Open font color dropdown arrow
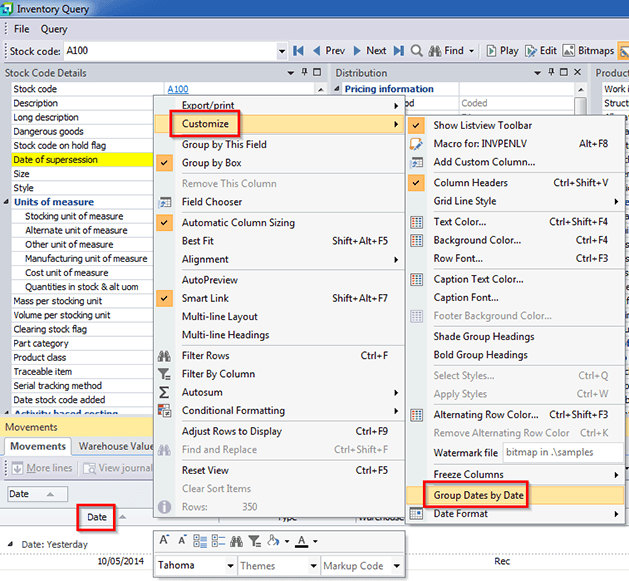The height and width of the screenshot is (581, 629). (x=315, y=541)
